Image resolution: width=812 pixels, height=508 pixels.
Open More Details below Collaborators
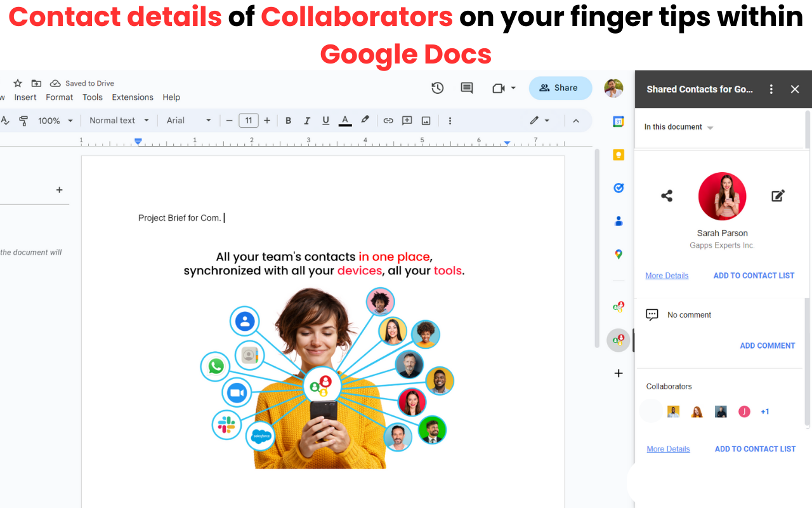pos(668,449)
